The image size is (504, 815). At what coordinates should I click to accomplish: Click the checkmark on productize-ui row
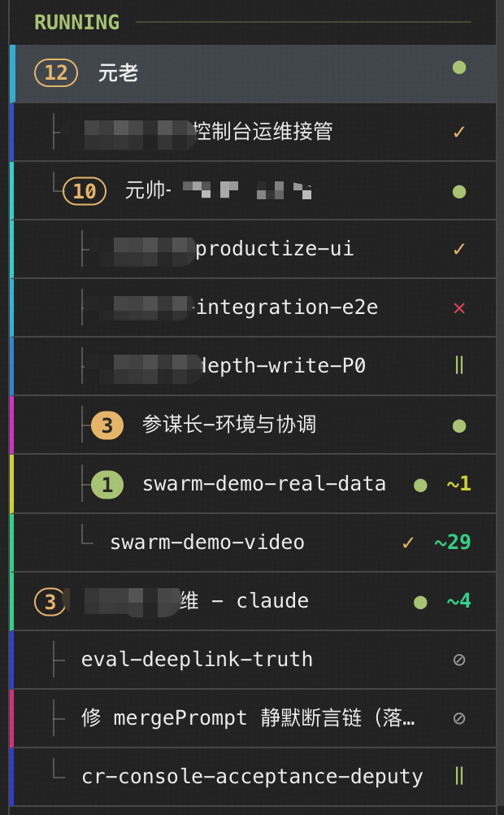(458, 249)
